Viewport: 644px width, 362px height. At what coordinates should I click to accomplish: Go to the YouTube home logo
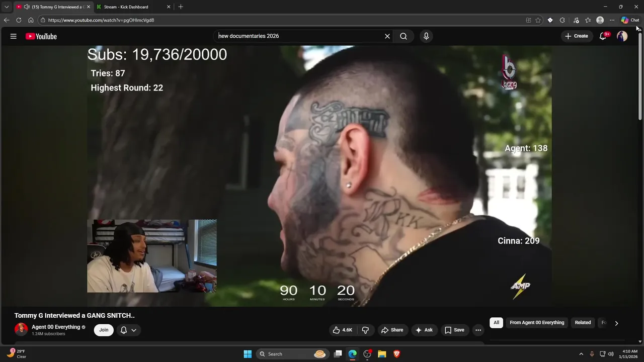(41, 36)
